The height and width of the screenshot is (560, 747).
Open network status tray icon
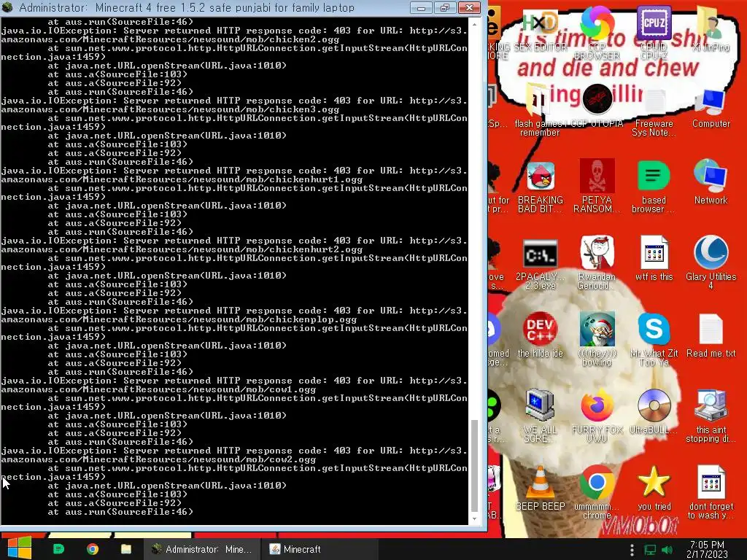[x=650, y=550]
